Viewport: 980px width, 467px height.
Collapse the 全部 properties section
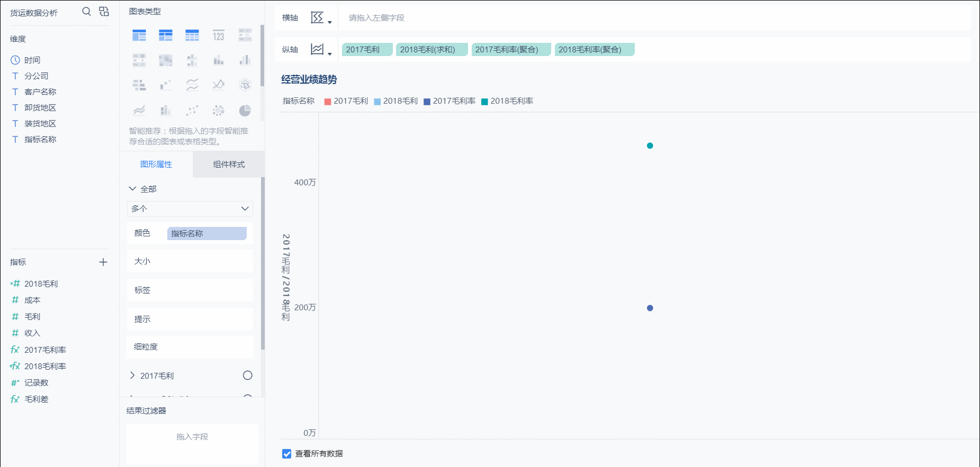click(x=132, y=189)
